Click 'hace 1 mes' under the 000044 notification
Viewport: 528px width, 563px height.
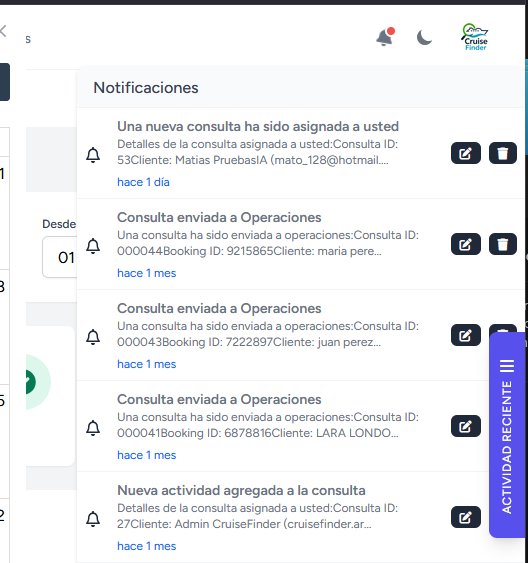[146, 273]
